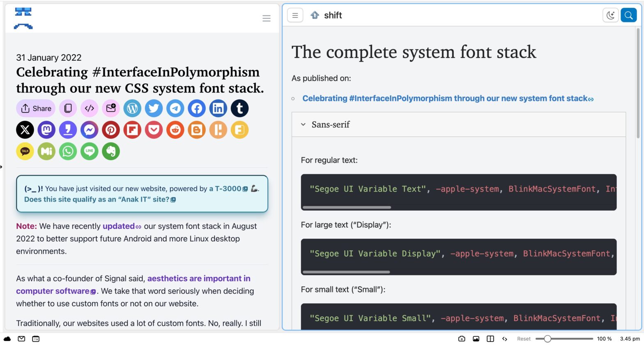Viewport: 644px width, 345px height.
Task: Share post via the Pinterest icon
Action: tap(111, 130)
